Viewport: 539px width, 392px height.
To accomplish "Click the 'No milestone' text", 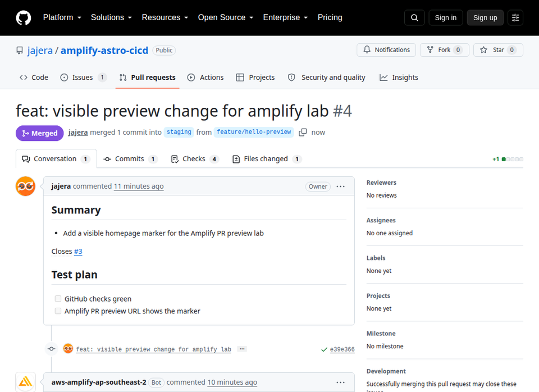I will [385, 347].
